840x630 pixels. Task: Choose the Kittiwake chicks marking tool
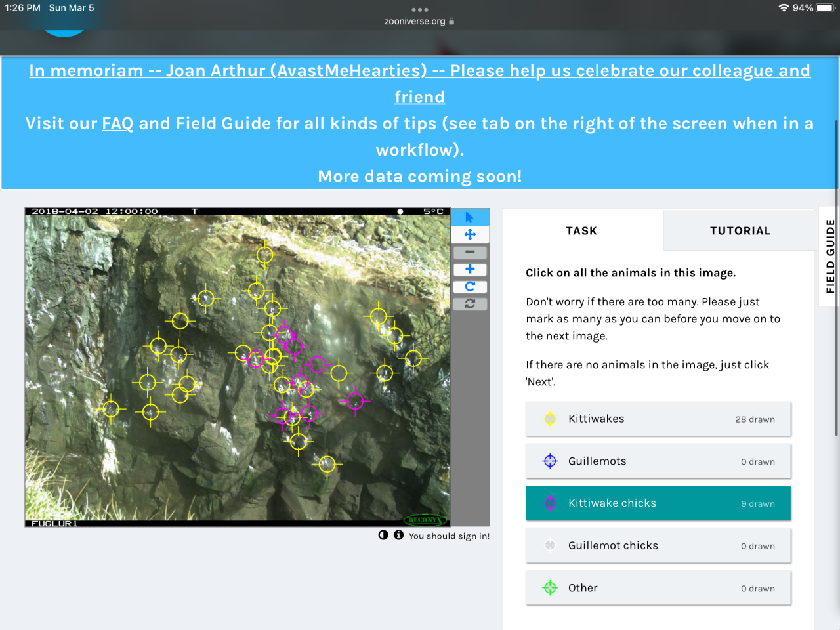pyautogui.click(x=658, y=503)
